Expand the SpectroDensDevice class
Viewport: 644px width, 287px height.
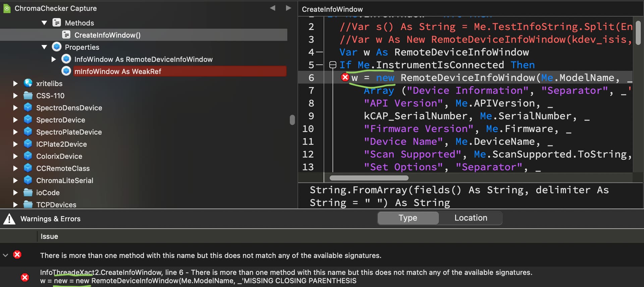(15, 107)
